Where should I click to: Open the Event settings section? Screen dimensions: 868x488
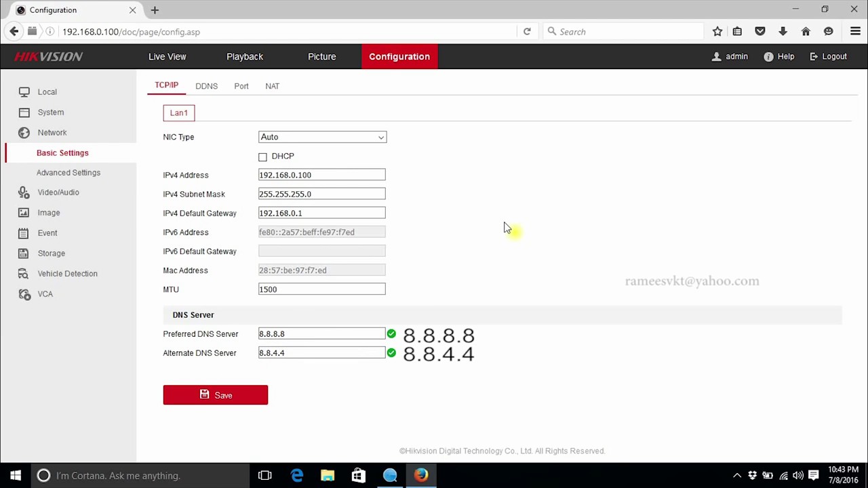point(47,233)
